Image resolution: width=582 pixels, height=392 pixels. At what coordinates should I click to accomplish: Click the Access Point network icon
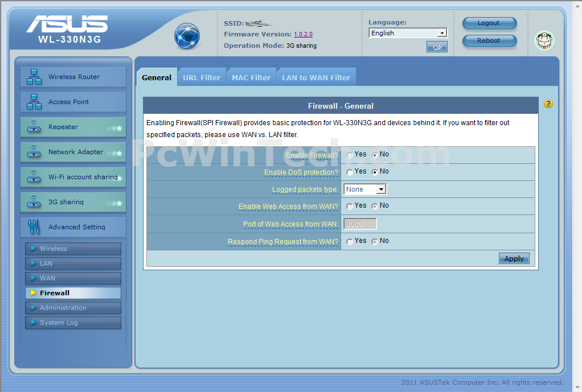click(x=34, y=102)
